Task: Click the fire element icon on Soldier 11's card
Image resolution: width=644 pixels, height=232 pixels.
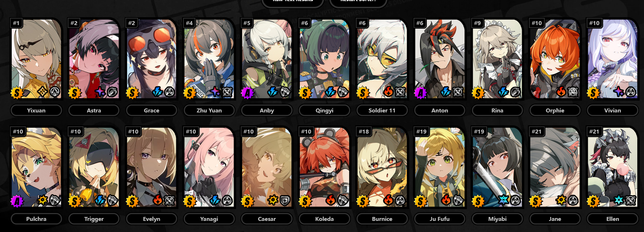Action: [388, 92]
